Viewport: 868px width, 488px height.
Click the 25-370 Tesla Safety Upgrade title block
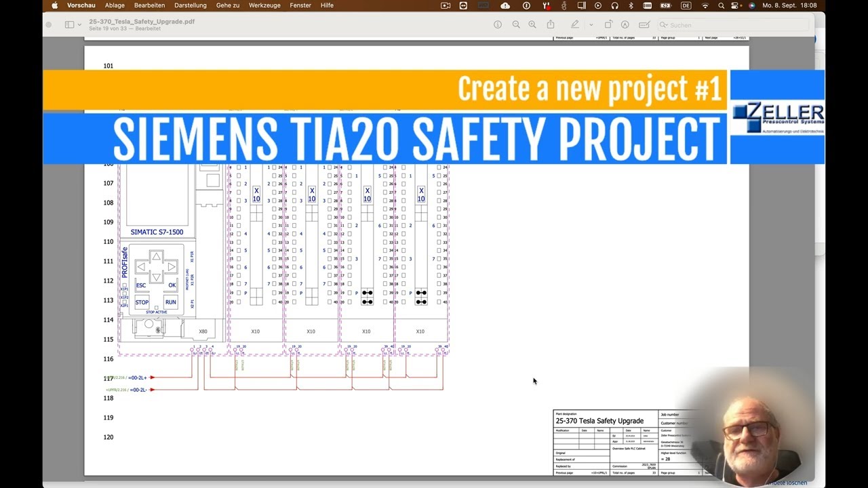(599, 421)
